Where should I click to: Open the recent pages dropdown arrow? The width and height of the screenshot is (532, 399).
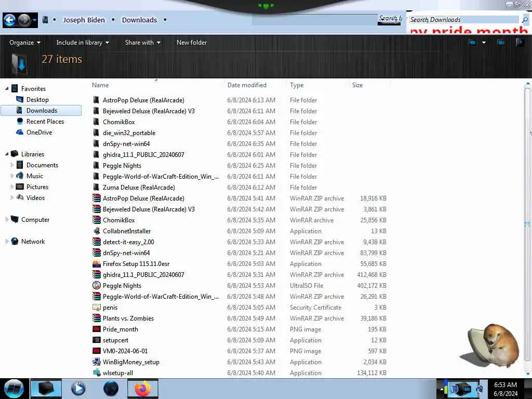[35, 20]
